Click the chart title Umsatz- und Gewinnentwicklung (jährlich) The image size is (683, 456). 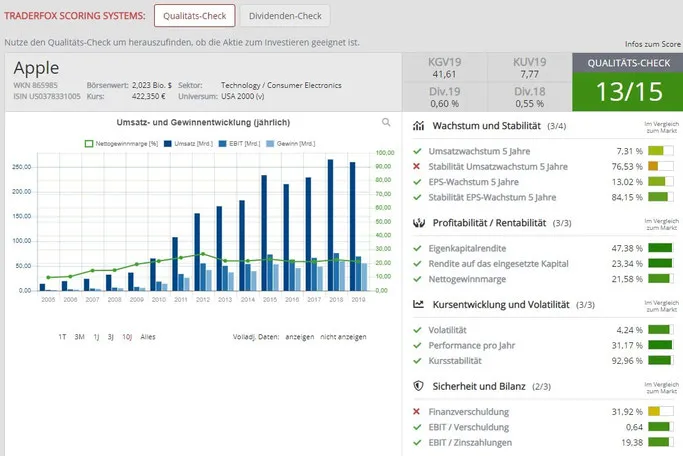click(x=203, y=123)
